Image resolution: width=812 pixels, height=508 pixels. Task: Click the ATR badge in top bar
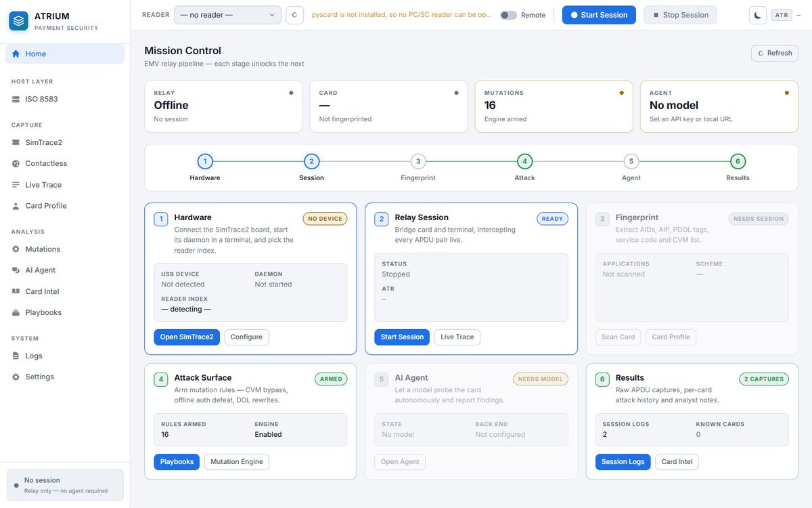point(782,15)
